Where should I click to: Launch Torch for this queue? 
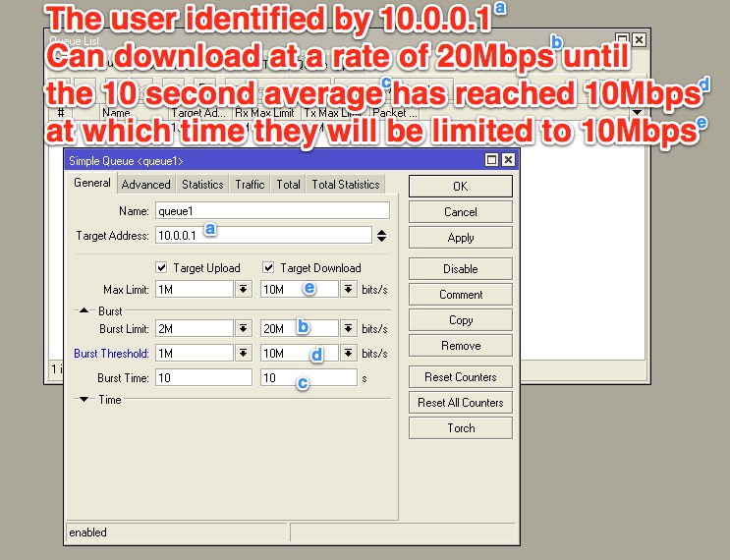pos(460,428)
